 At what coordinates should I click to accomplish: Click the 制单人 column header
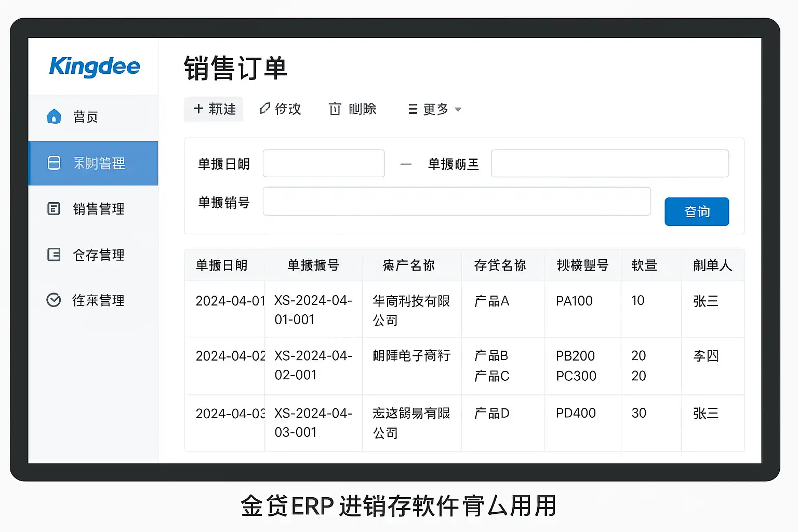tap(712, 265)
